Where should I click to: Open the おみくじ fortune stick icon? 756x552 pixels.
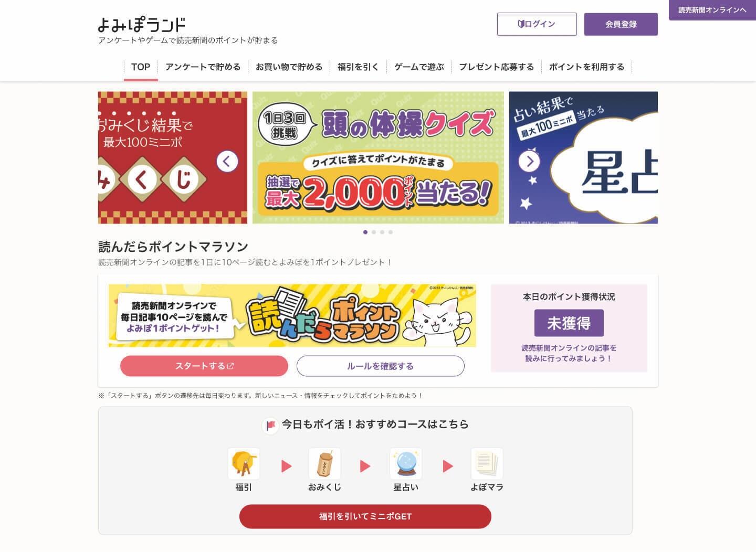click(x=324, y=463)
